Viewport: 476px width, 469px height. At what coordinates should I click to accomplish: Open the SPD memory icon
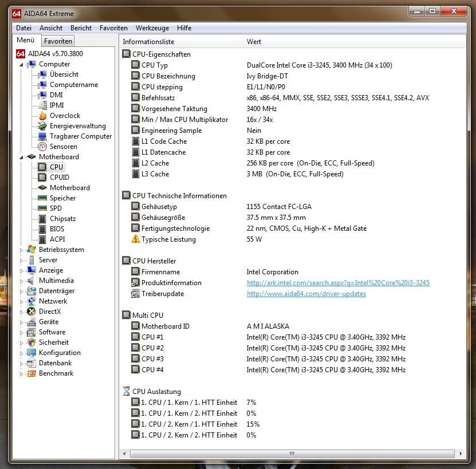(x=42, y=208)
